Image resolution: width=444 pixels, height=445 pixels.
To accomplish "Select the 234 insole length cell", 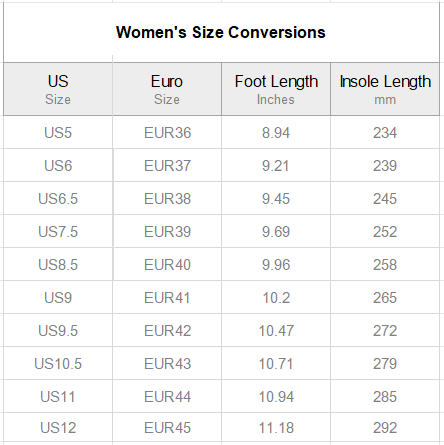I will [x=385, y=133].
